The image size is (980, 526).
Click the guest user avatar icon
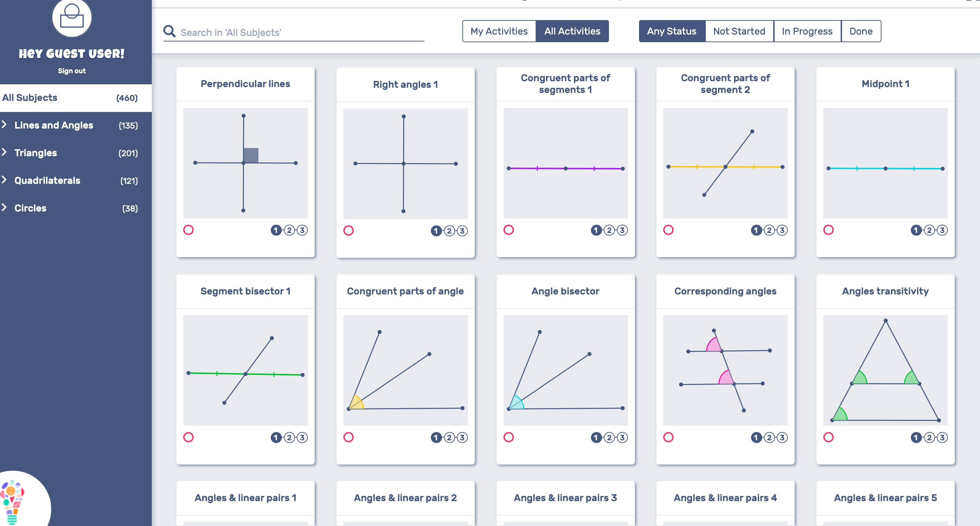(72, 17)
